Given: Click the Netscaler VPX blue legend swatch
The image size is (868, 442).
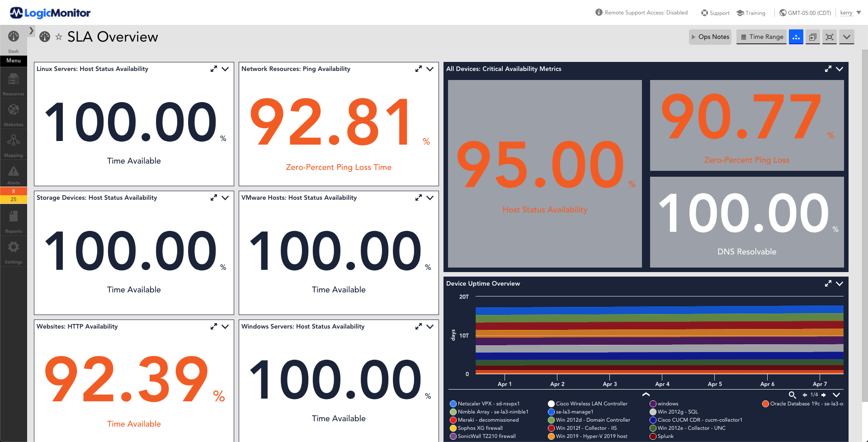Looking at the screenshot, I should tap(453, 404).
